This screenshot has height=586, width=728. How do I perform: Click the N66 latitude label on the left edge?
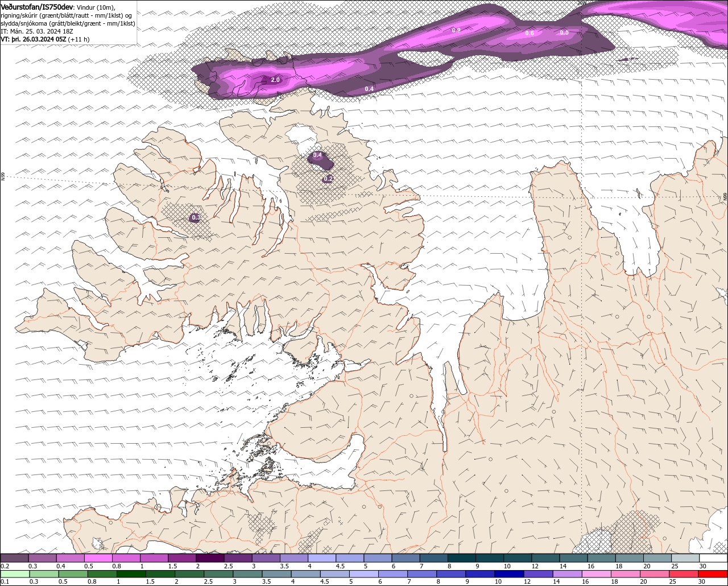click(3, 177)
